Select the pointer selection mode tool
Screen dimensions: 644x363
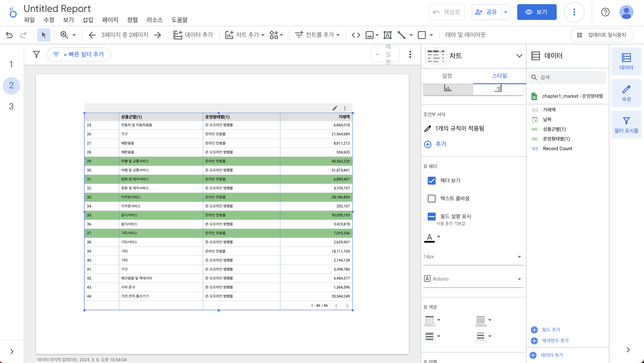click(x=44, y=35)
